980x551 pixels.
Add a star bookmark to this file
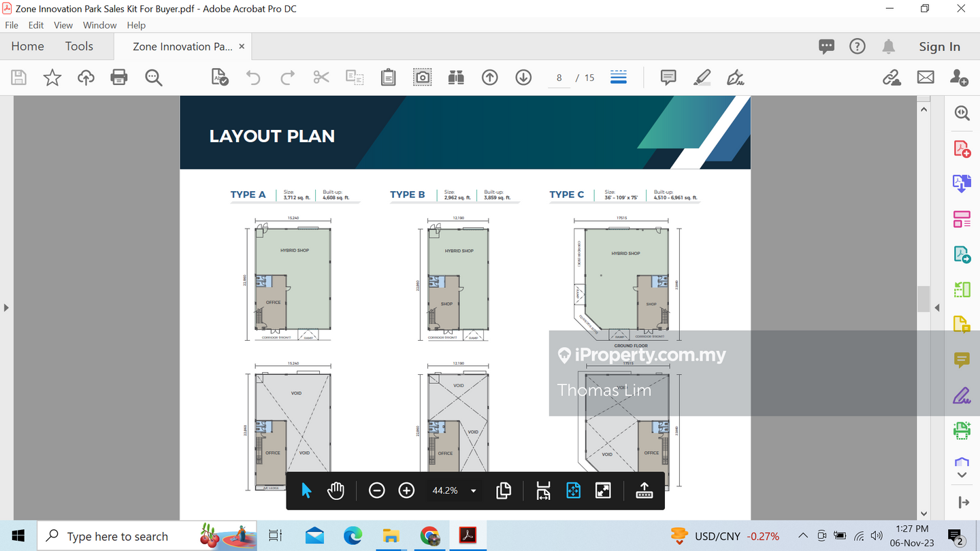(x=52, y=78)
